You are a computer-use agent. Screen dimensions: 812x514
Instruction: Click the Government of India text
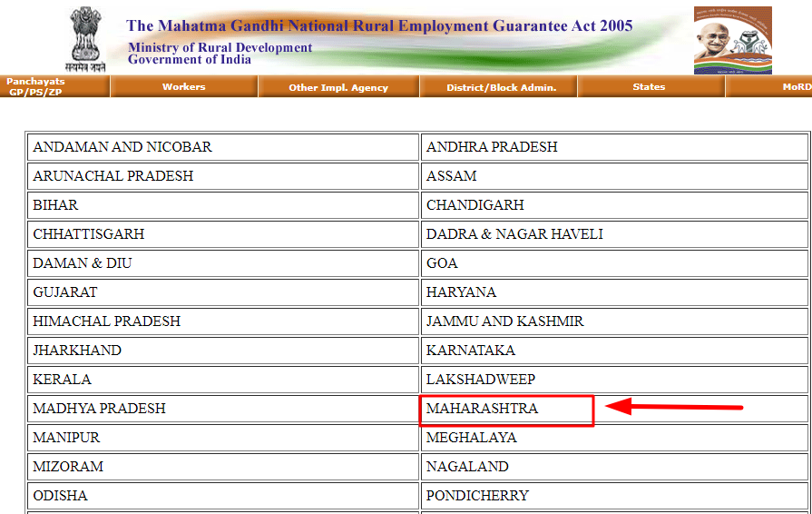coord(190,60)
